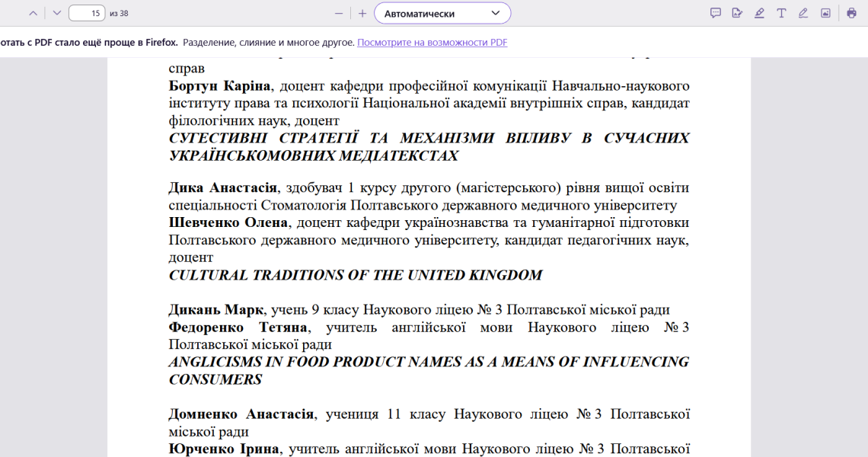Choose the freehand draw tool

(803, 13)
